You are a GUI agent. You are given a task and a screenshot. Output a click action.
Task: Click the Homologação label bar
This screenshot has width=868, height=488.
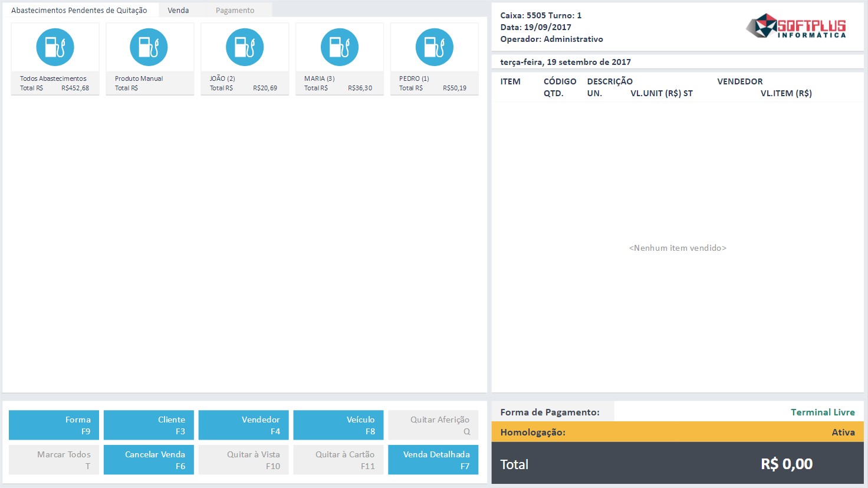(678, 432)
